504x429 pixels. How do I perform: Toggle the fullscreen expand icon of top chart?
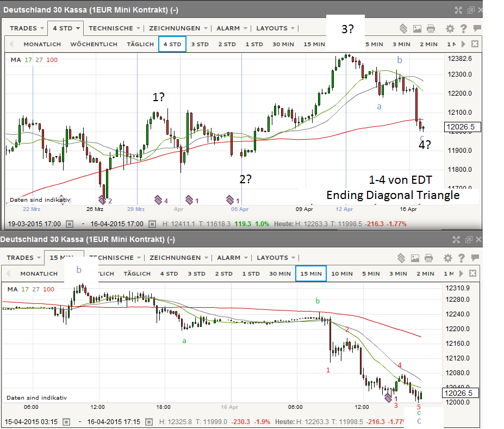(458, 10)
